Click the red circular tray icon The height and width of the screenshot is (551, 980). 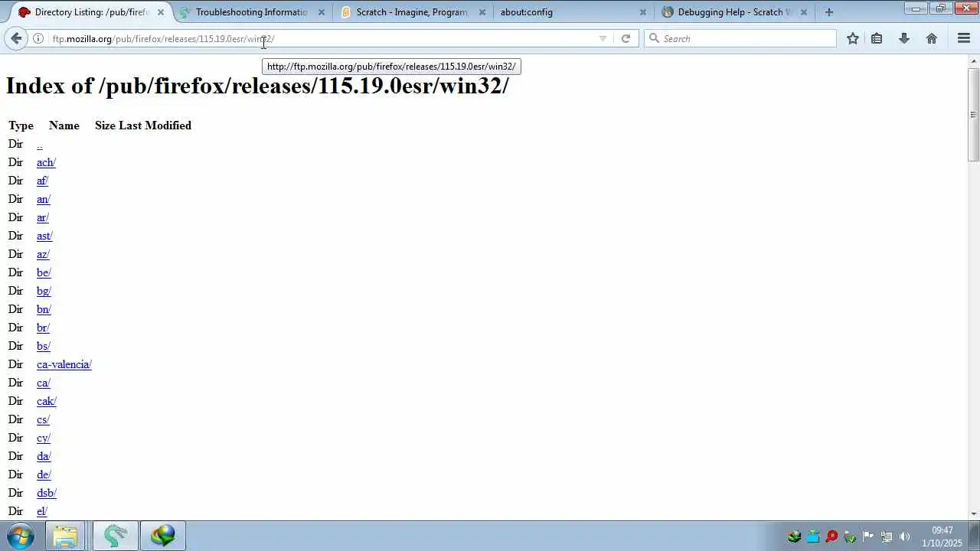831,536
